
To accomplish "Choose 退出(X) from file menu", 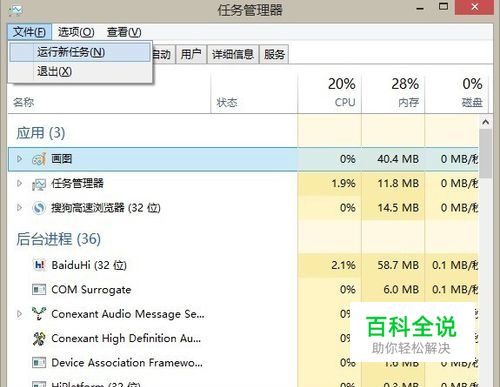I will (x=80, y=71).
